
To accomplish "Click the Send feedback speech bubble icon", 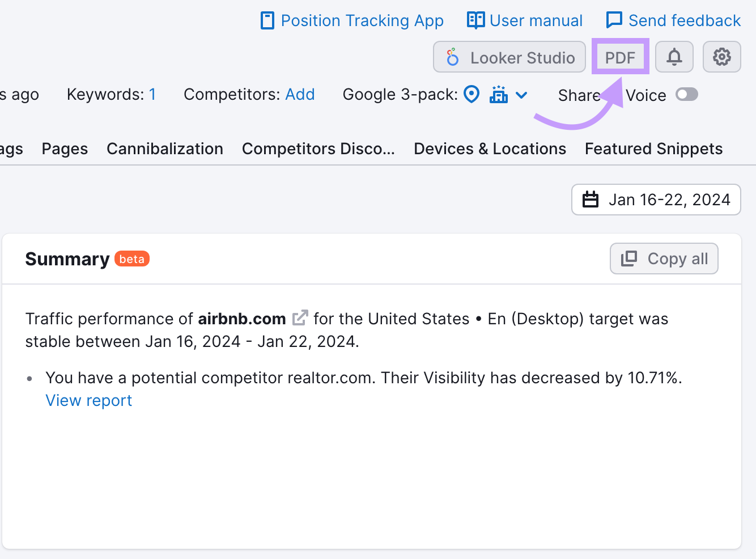I will tap(614, 19).
